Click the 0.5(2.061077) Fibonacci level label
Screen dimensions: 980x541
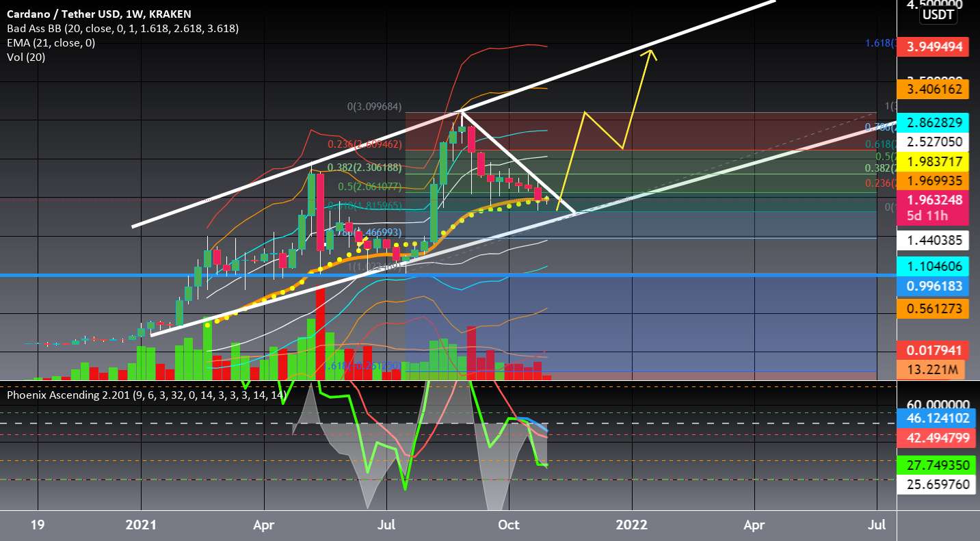point(370,187)
